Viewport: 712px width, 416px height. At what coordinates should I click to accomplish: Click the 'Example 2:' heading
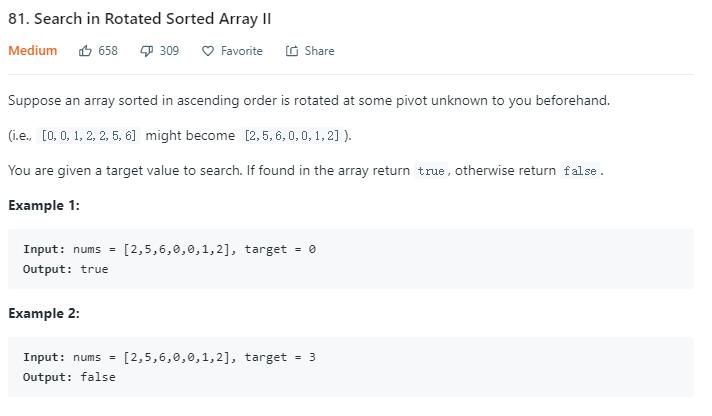pyautogui.click(x=44, y=313)
